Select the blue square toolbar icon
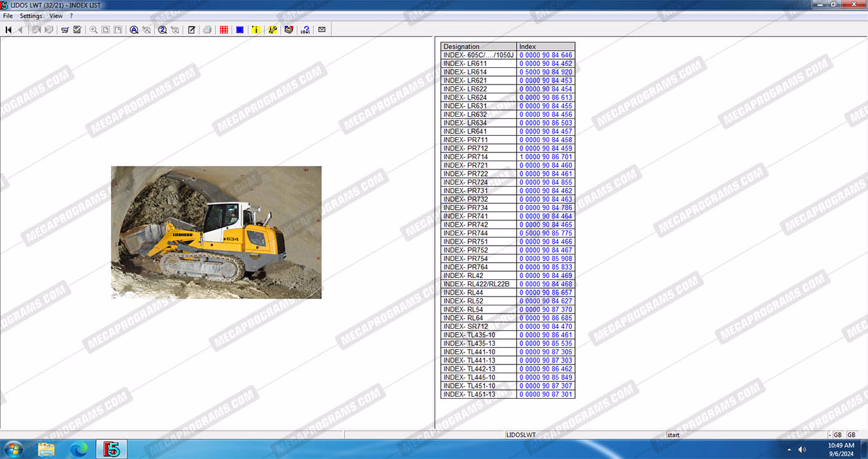Screen dimensions: 868x459 coord(240,30)
